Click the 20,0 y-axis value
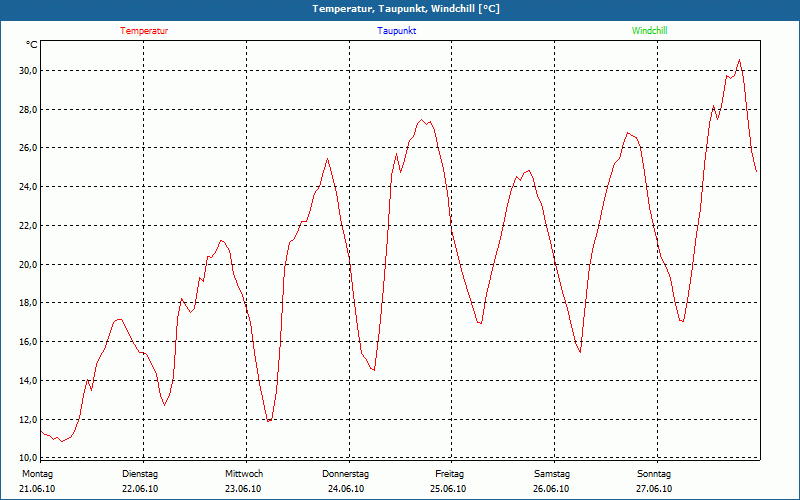 point(29,264)
